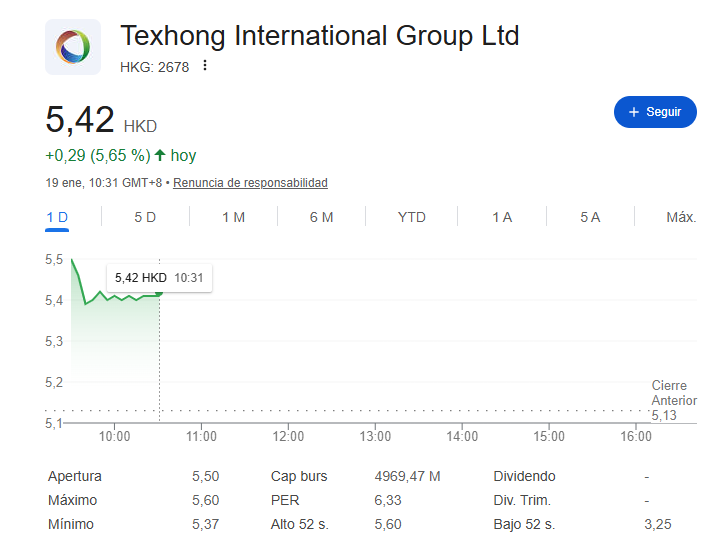Click the large 5,42 price figure
Image resolution: width=717 pixels, height=556 pixels.
click(79, 120)
